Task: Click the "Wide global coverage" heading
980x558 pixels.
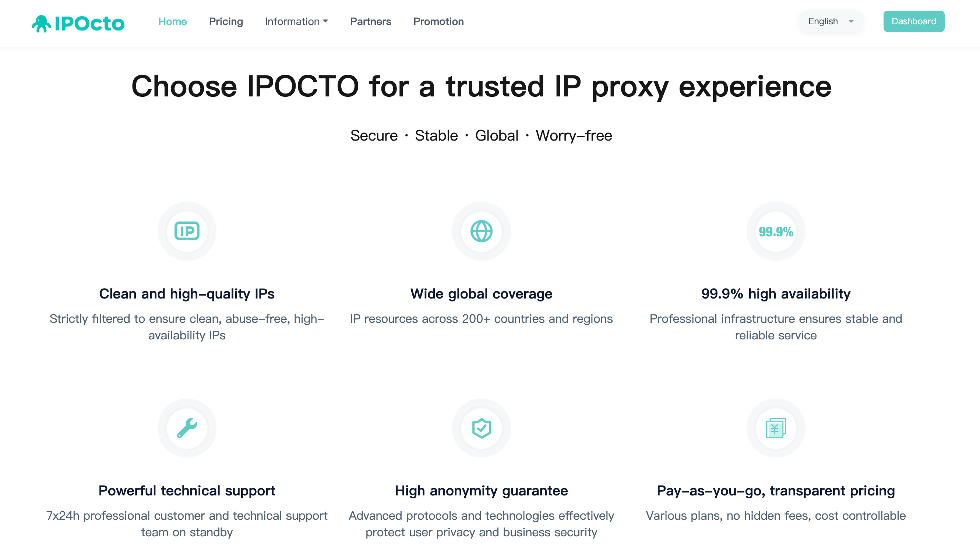Action: (481, 294)
